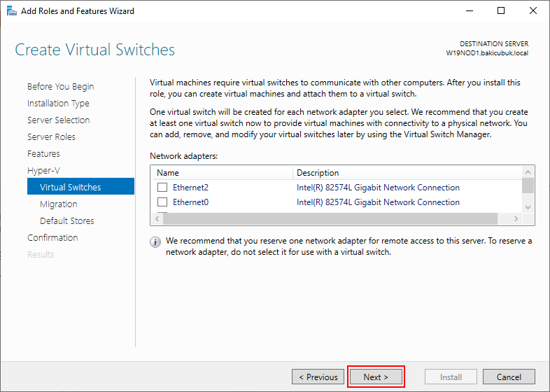This screenshot has width=550, height=392.
Task: Go to the Confirmation step
Action: 52,238
